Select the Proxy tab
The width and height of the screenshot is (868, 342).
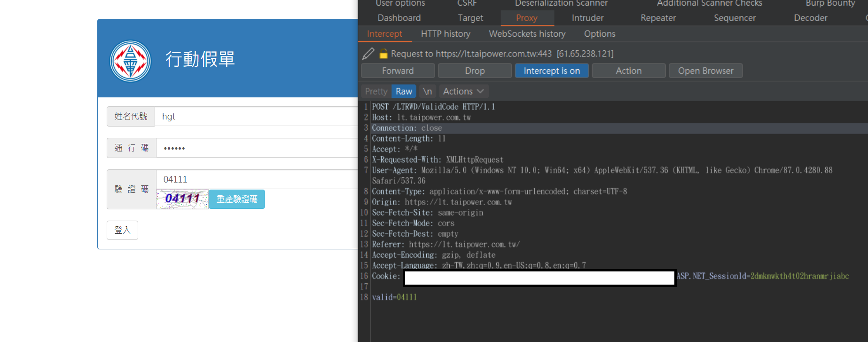point(527,18)
